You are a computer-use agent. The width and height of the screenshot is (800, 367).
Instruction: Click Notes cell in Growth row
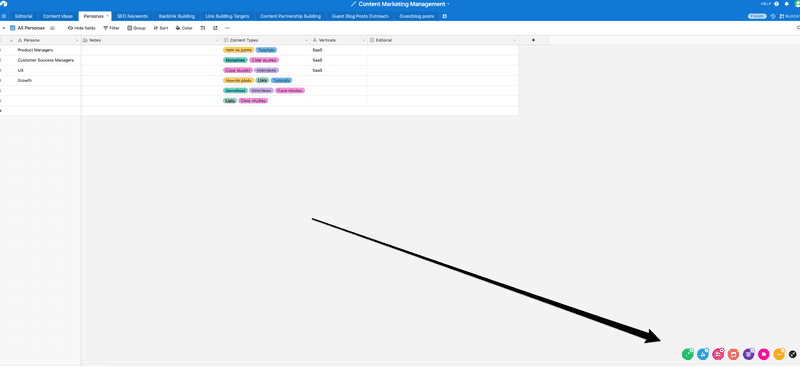pyautogui.click(x=152, y=81)
